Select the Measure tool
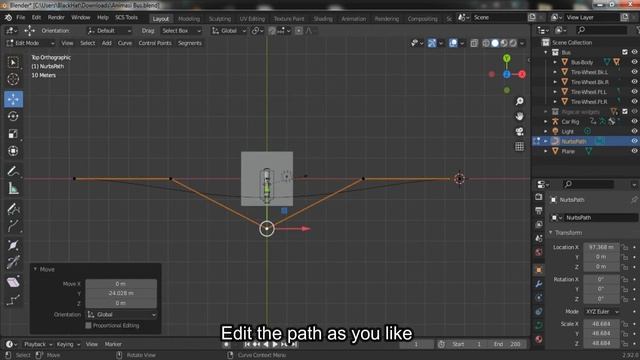This screenshot has height=360, width=640. point(13,188)
